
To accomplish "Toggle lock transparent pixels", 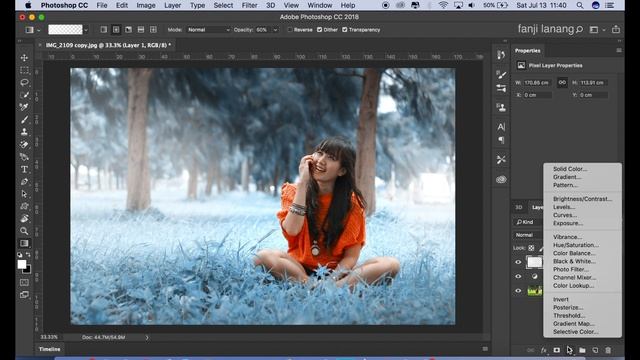I will point(531,248).
